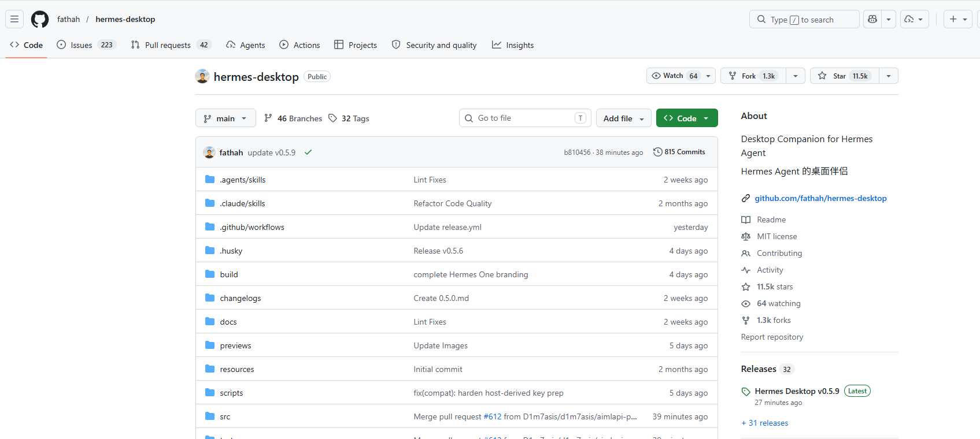Open the Refactor Code Quality commit
980x439 pixels.
[453, 203]
